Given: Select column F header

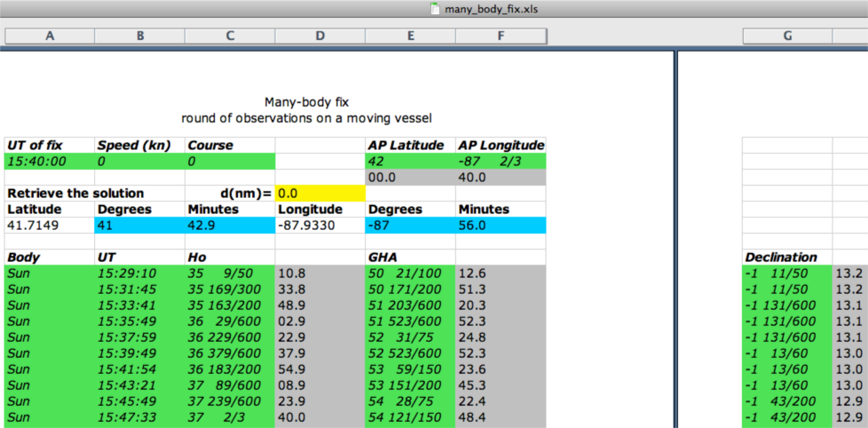Looking at the screenshot, I should pyautogui.click(x=501, y=36).
